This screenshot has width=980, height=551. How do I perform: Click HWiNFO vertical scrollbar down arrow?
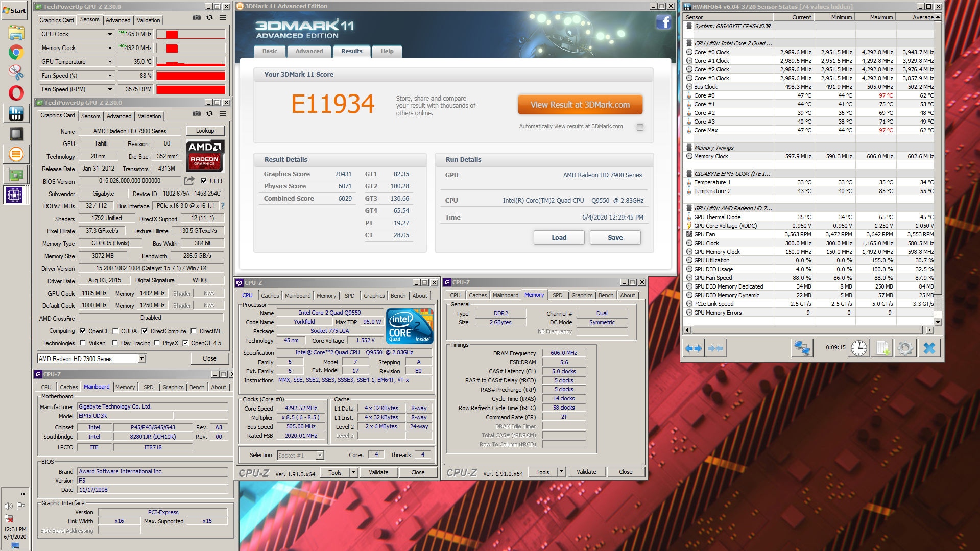pyautogui.click(x=938, y=322)
